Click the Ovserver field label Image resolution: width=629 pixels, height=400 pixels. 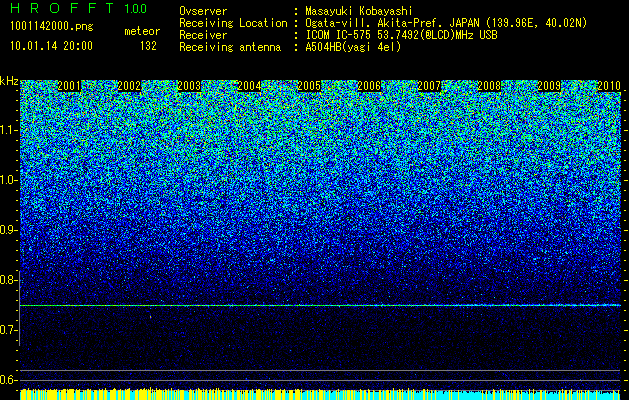pyautogui.click(x=203, y=12)
